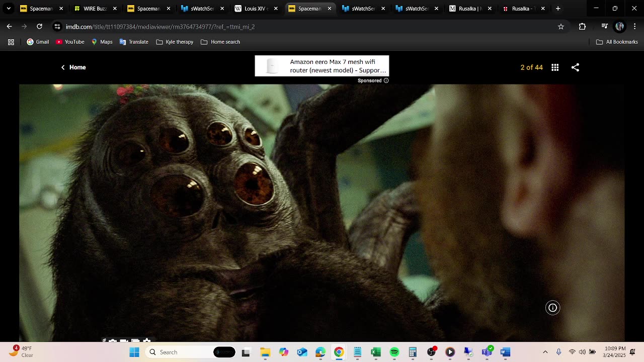Viewport: 644px width, 362px height.
Task: View site information icon in address bar
Action: pos(57,27)
